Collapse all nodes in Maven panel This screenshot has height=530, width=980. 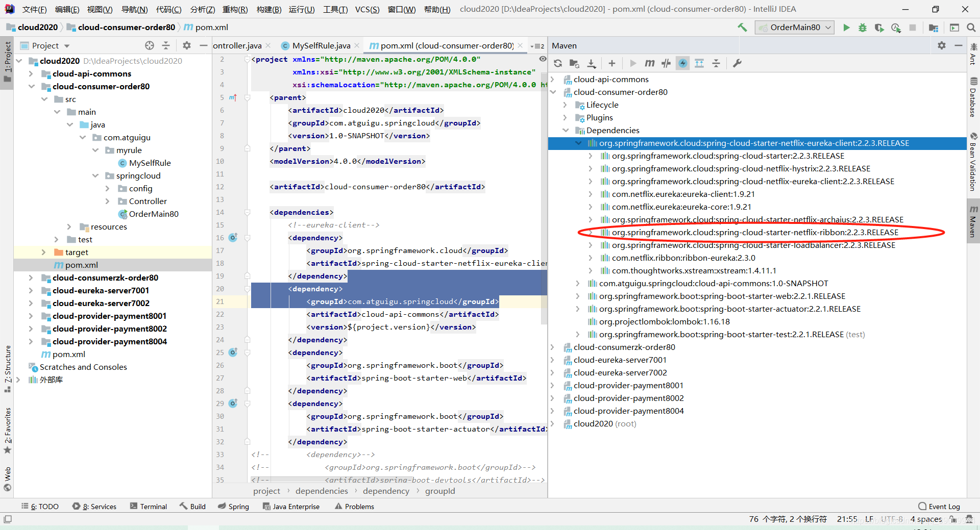(x=716, y=63)
